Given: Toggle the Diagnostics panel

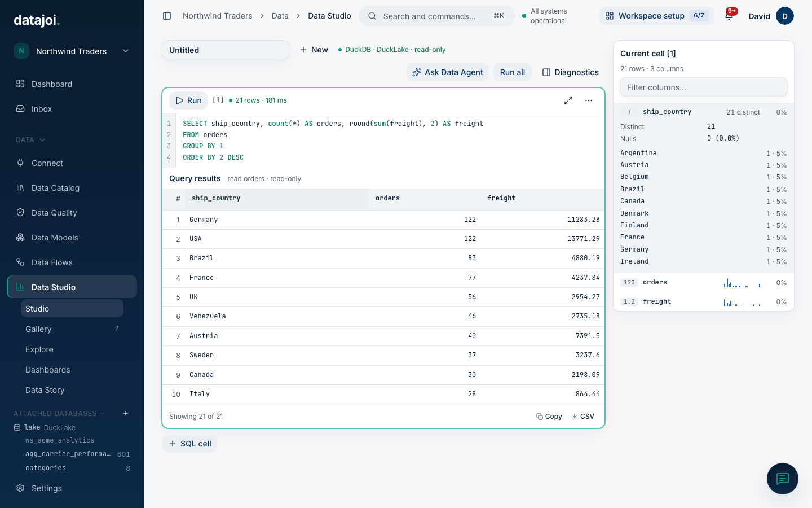Looking at the screenshot, I should coord(570,72).
